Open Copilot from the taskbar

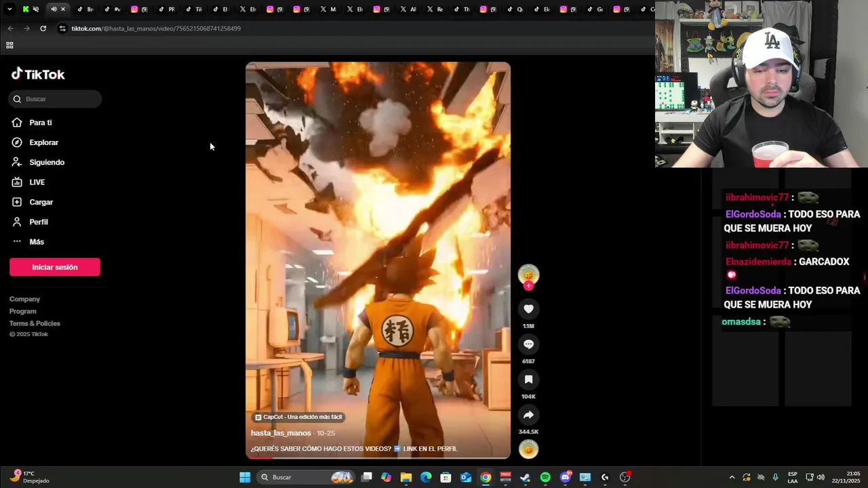point(386,477)
